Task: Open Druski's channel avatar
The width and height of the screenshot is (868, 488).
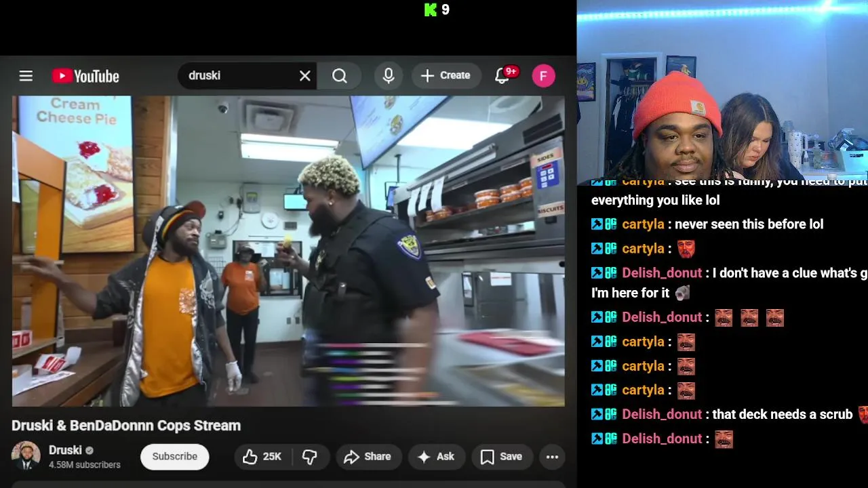Action: click(x=26, y=456)
